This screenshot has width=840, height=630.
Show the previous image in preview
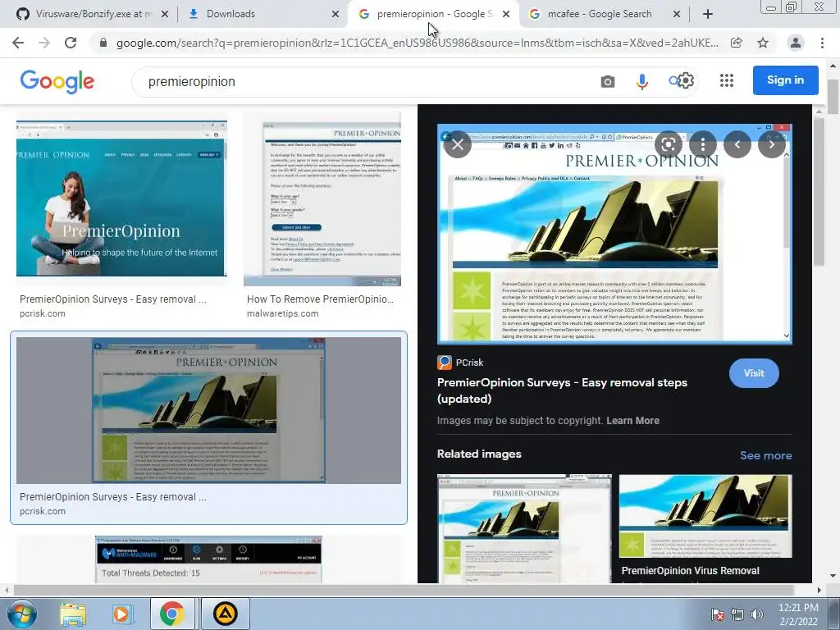pyautogui.click(x=737, y=144)
